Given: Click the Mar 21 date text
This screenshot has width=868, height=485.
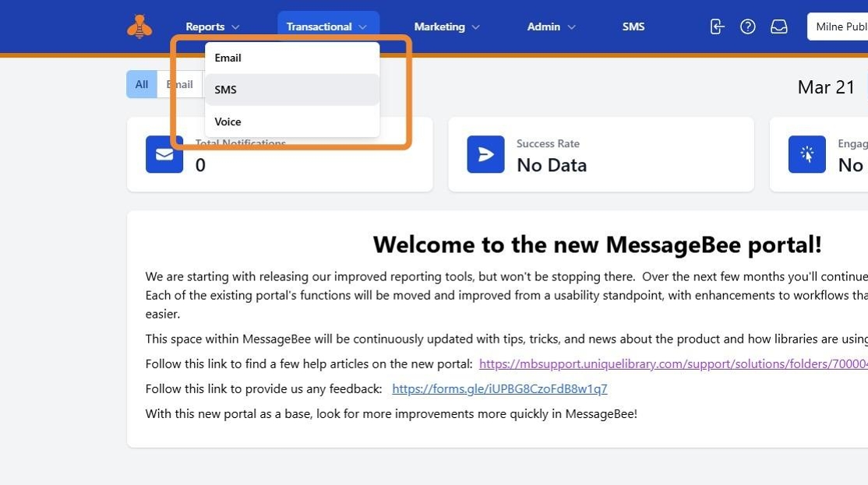Looking at the screenshot, I should pyautogui.click(x=826, y=87).
